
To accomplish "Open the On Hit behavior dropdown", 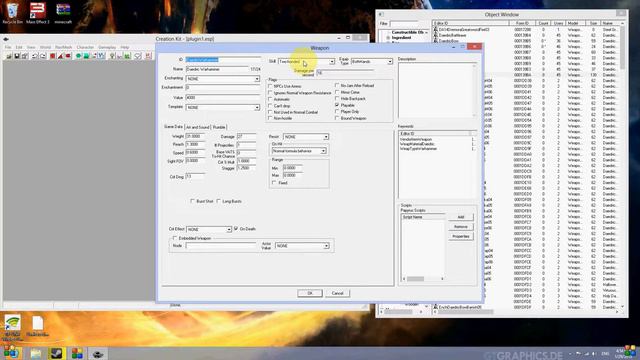I will click(299, 151).
